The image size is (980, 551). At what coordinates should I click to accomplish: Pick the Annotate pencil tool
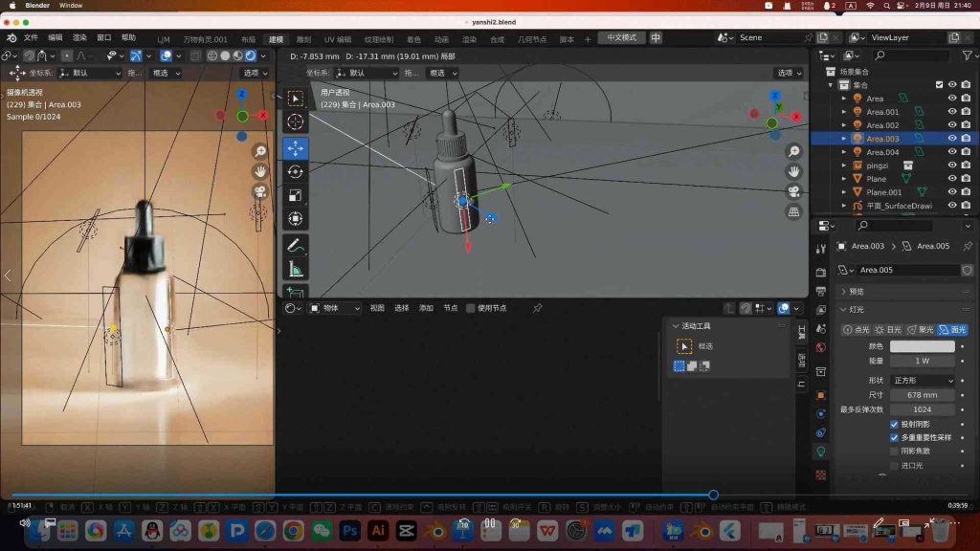tap(295, 245)
